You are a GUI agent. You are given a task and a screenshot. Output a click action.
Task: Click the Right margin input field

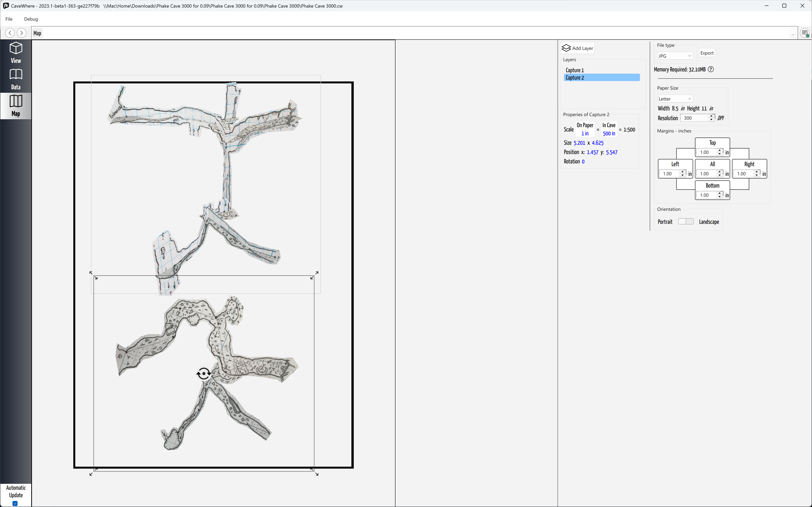pyautogui.click(x=744, y=174)
